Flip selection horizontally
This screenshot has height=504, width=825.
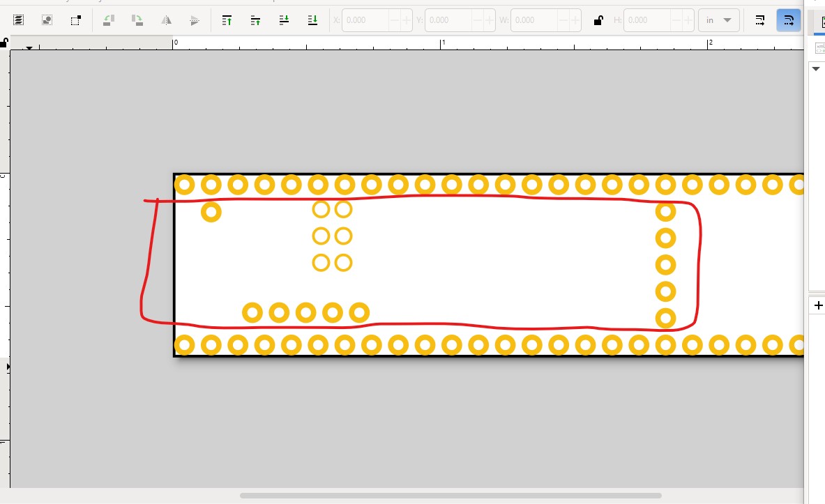coord(166,20)
